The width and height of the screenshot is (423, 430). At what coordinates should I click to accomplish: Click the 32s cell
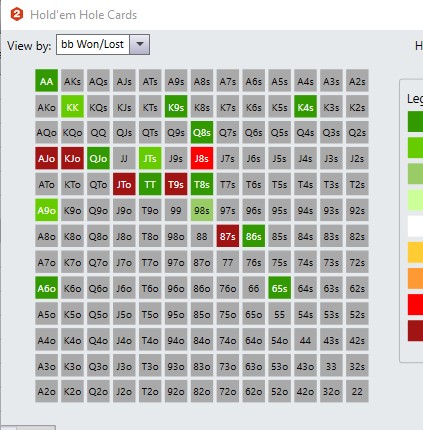357,366
